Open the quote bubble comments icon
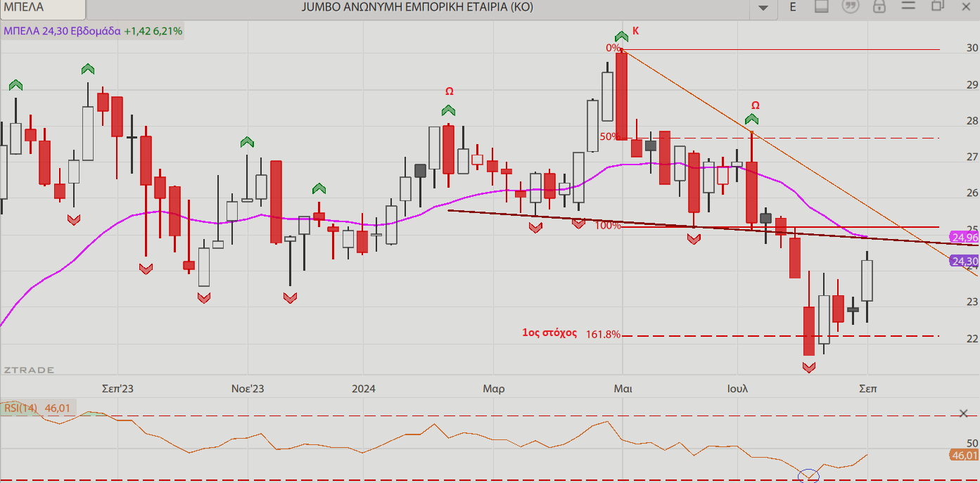Image resolution: width=980 pixels, height=483 pixels. [x=851, y=6]
